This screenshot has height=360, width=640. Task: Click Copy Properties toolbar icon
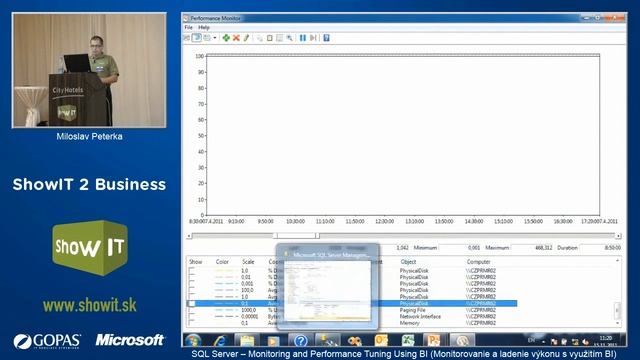pyautogui.click(x=260, y=38)
